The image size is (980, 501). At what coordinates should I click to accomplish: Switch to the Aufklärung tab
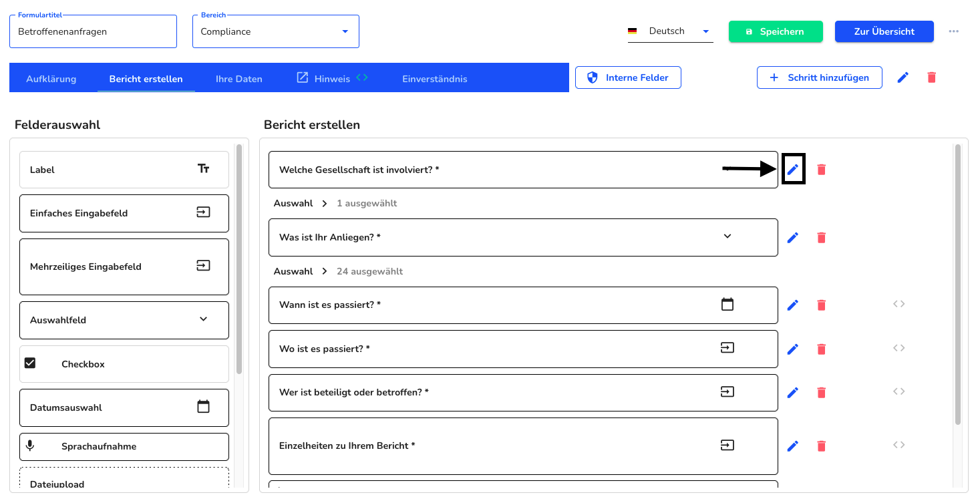51,79
